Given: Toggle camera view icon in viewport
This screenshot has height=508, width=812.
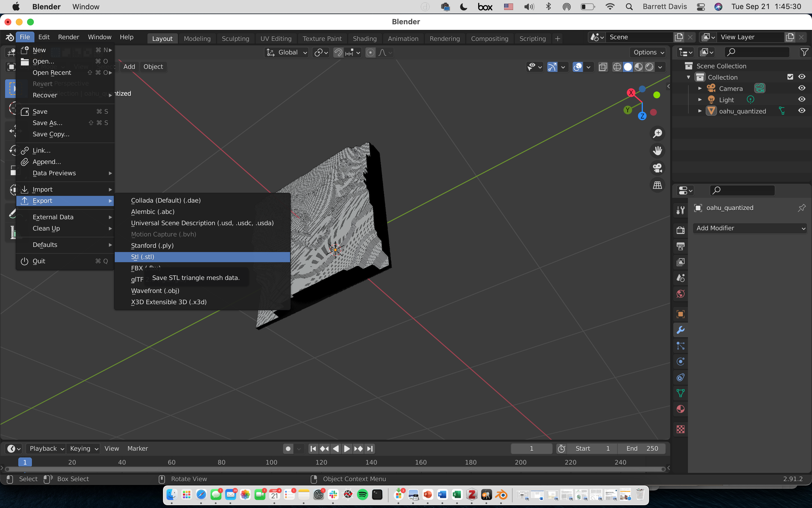Looking at the screenshot, I should tap(657, 168).
